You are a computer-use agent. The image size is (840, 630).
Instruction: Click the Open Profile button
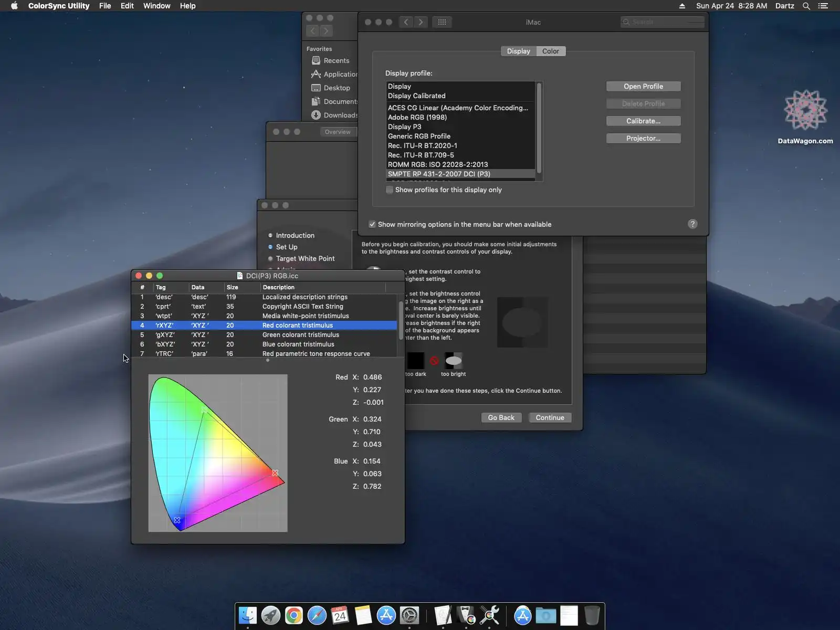point(643,86)
